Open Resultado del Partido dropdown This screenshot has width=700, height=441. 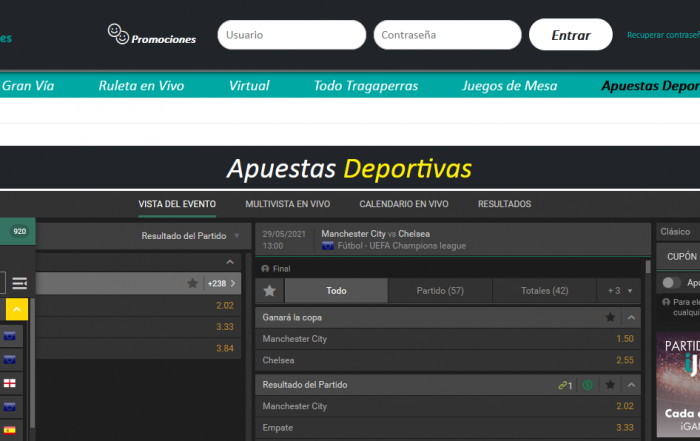point(190,236)
